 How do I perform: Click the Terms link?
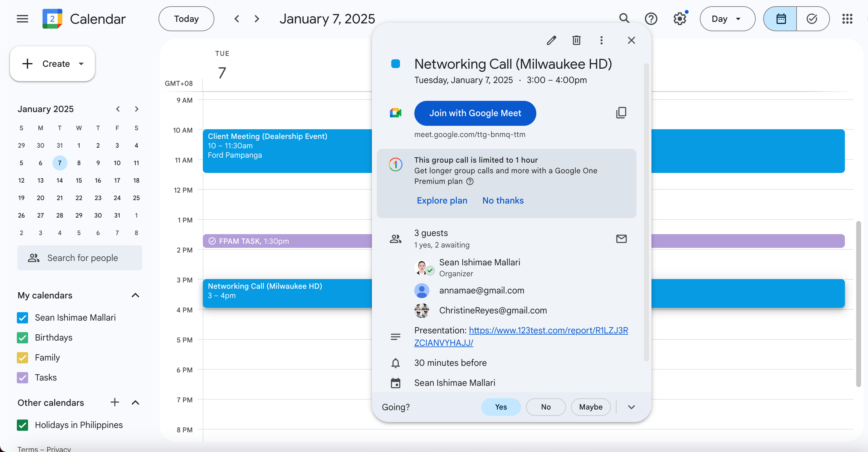(27, 449)
